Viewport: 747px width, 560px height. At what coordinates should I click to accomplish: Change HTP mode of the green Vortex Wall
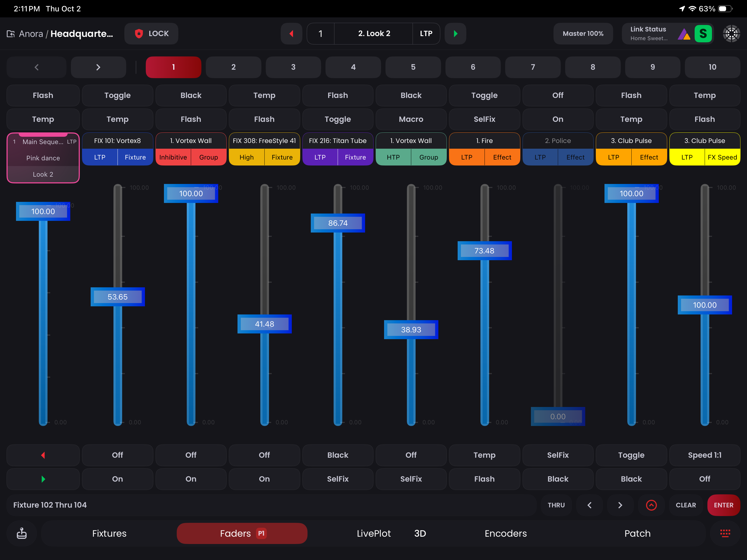[393, 157]
